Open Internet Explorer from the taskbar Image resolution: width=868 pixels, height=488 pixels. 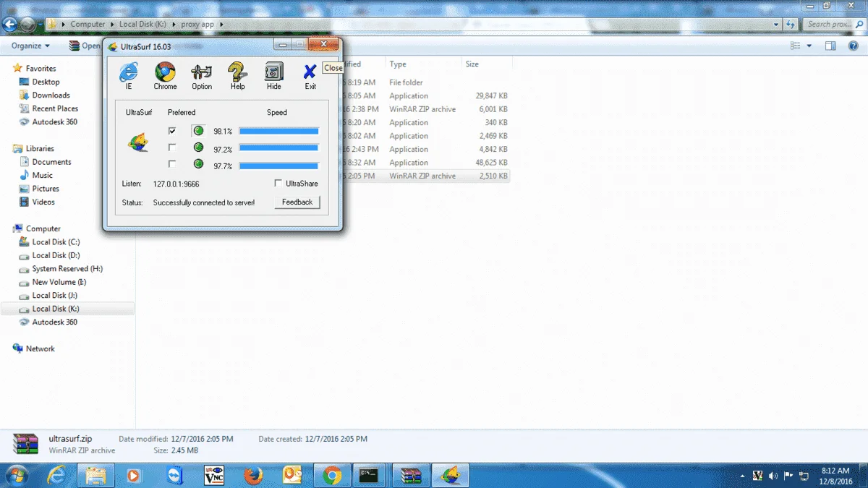pyautogui.click(x=57, y=475)
